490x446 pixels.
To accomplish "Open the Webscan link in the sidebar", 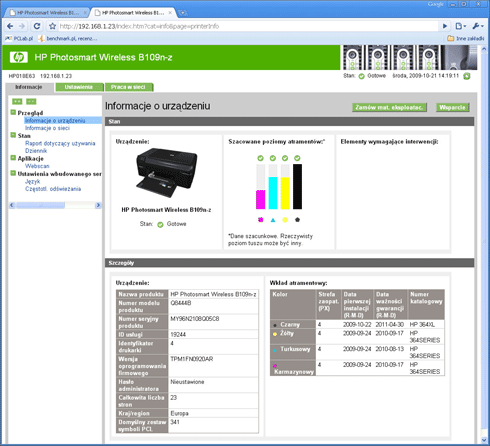I will (37, 166).
